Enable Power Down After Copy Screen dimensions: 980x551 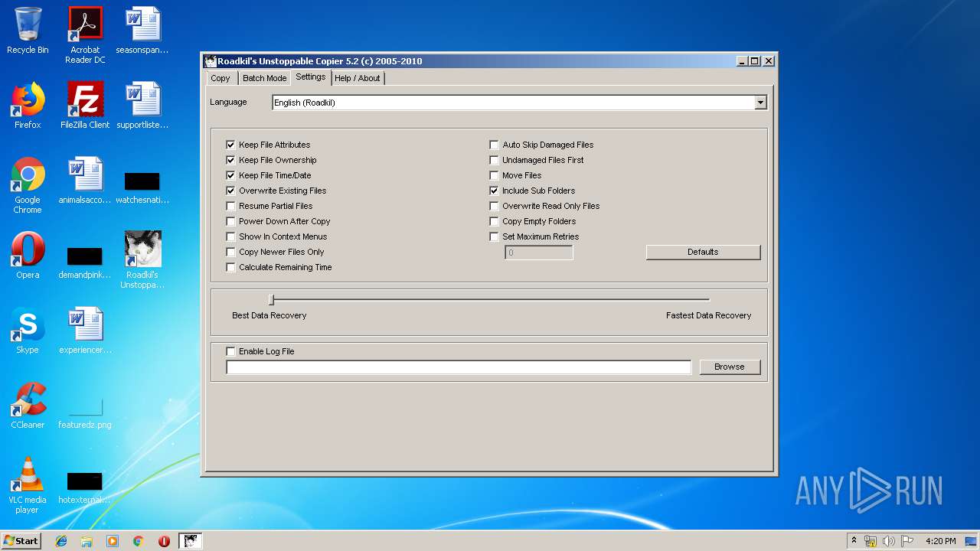click(x=230, y=221)
